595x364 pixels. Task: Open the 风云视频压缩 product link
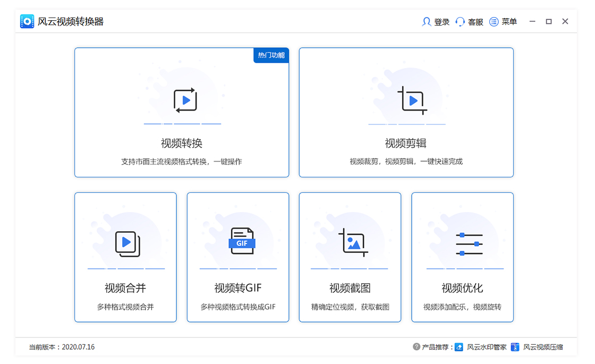pos(543,347)
